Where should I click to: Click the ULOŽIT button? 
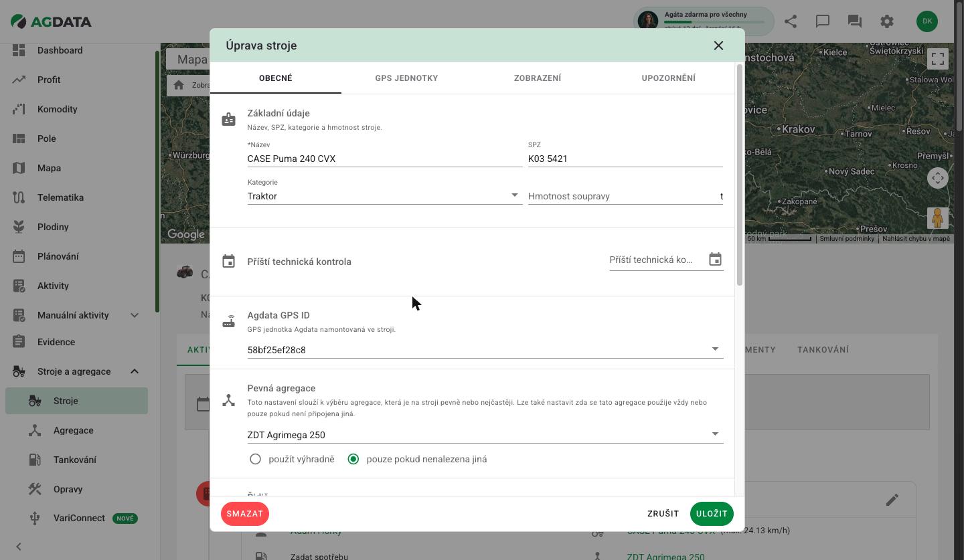coord(712,514)
